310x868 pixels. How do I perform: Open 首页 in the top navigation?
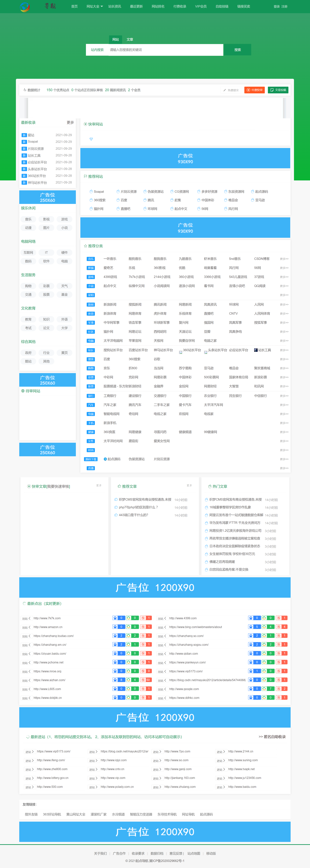75,6
